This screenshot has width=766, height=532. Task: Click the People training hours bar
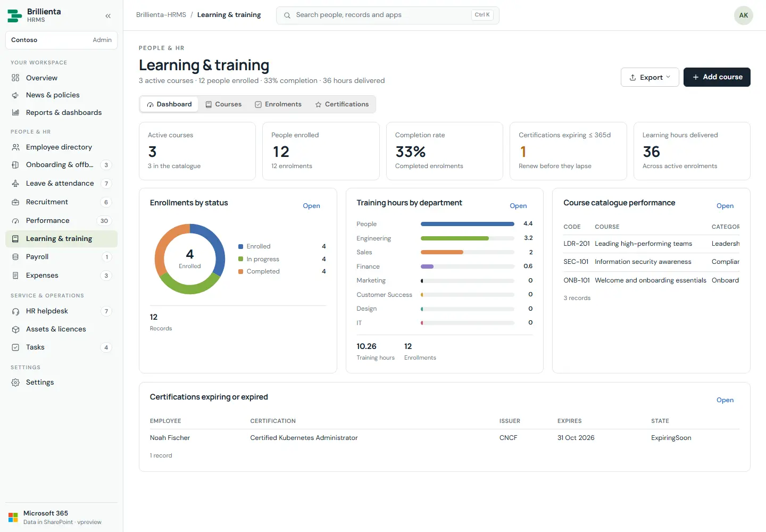(468, 224)
